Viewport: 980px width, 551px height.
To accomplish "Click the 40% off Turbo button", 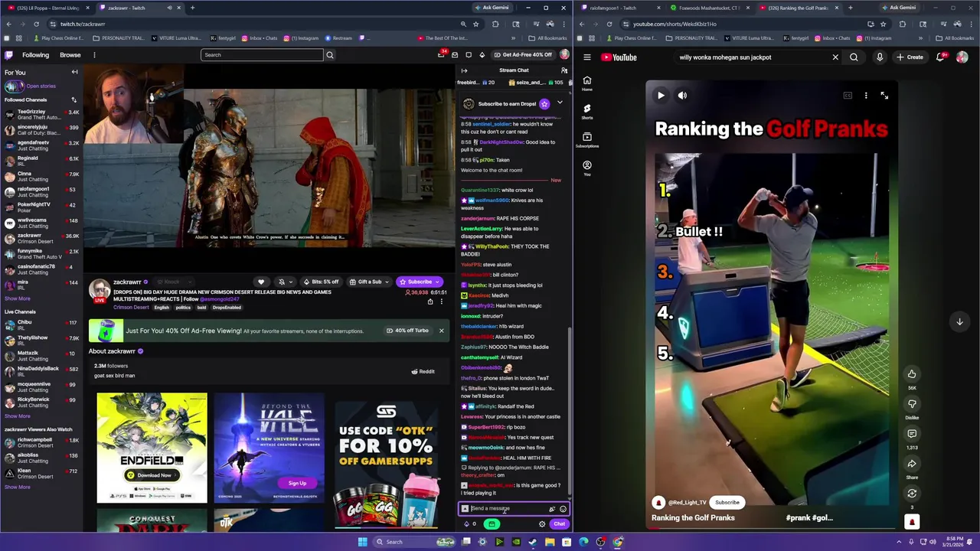I will tap(407, 331).
